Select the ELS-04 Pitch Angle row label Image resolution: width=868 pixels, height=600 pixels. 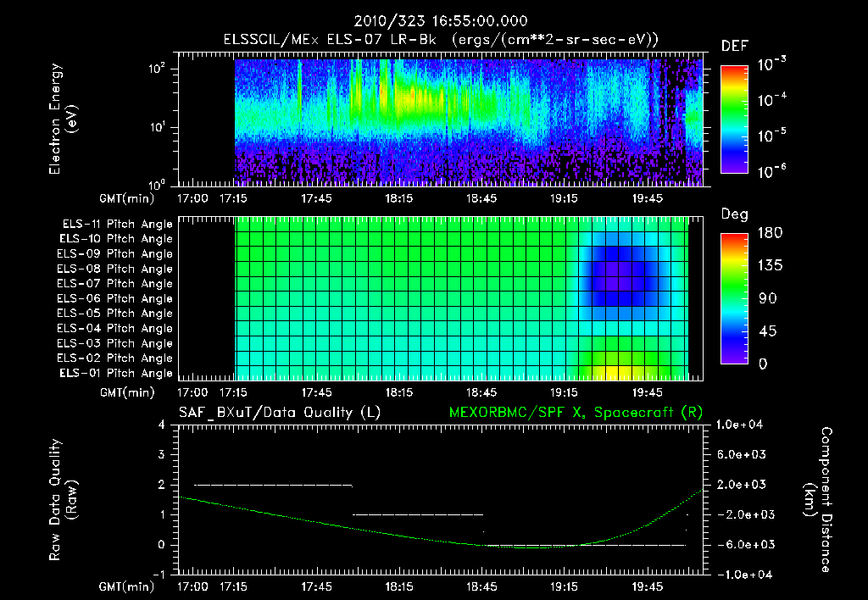pyautogui.click(x=114, y=328)
